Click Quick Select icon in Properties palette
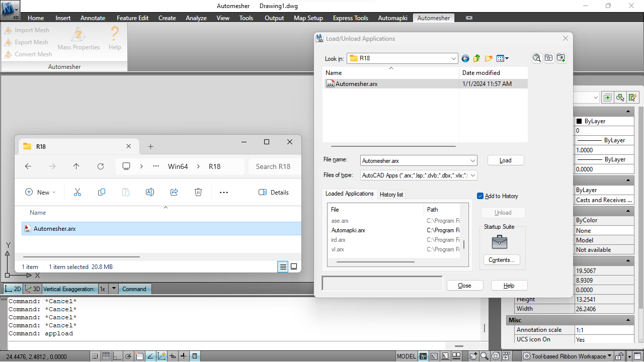 [633, 98]
